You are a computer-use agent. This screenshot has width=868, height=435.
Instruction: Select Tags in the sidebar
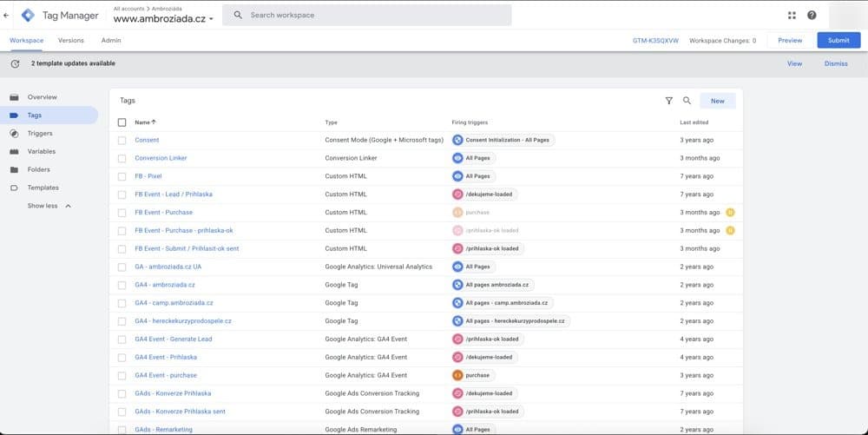[49, 115]
